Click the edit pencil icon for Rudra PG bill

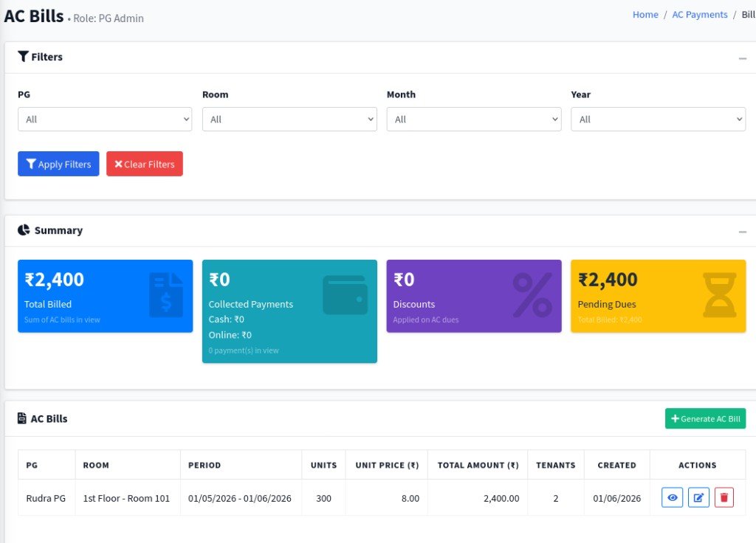click(x=698, y=498)
